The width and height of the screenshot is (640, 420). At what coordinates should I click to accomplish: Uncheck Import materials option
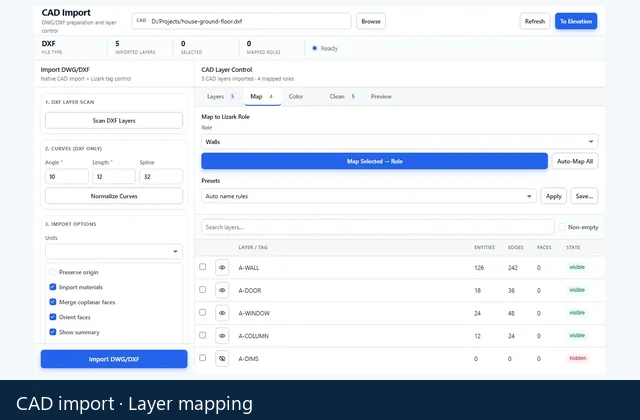point(53,287)
